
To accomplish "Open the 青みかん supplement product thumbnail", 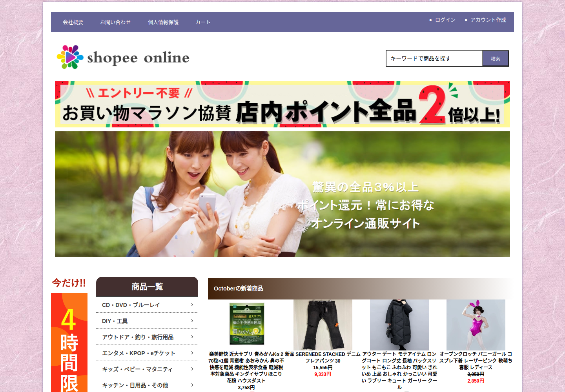I will (246, 324).
